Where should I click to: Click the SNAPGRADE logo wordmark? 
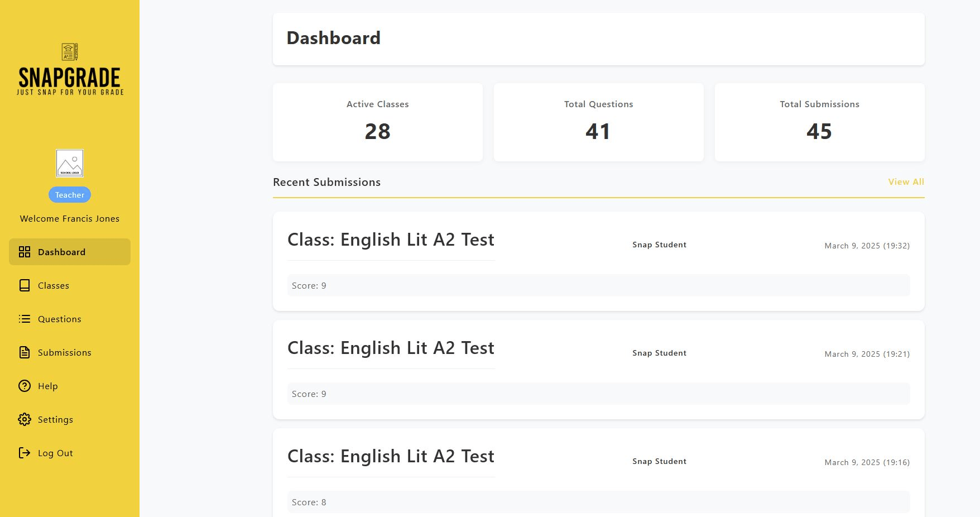pyautogui.click(x=70, y=78)
